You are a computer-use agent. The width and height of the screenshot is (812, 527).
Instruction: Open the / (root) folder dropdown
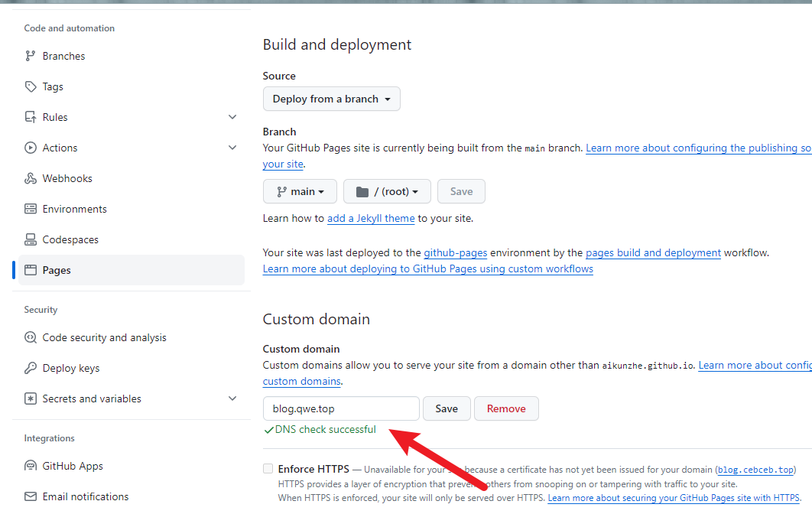pyautogui.click(x=387, y=191)
